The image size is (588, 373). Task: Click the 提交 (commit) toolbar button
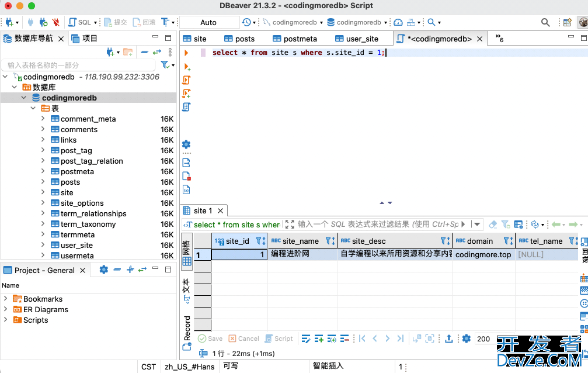(116, 22)
